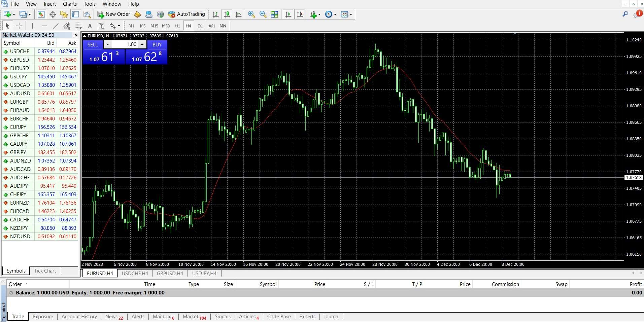Image resolution: width=644 pixels, height=322 pixels.
Task: Draw a vertical line tool
Action: point(33,26)
